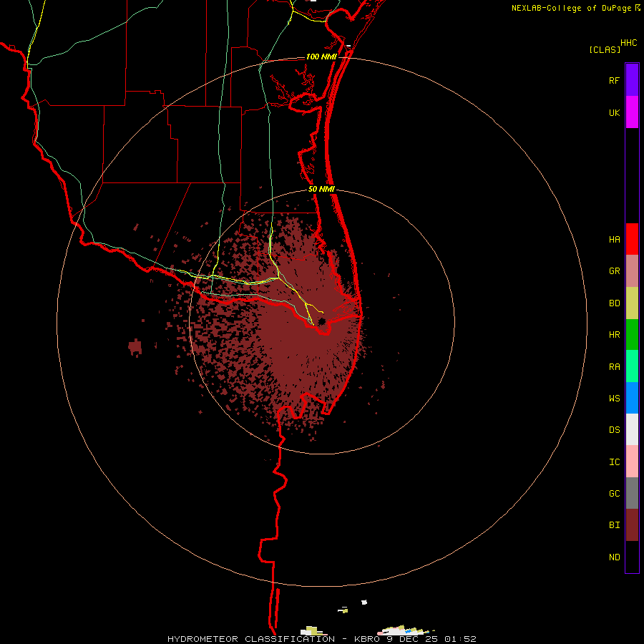The height and width of the screenshot is (644, 644).
Task: Click the ND black legend swatch
Action: tap(632, 557)
